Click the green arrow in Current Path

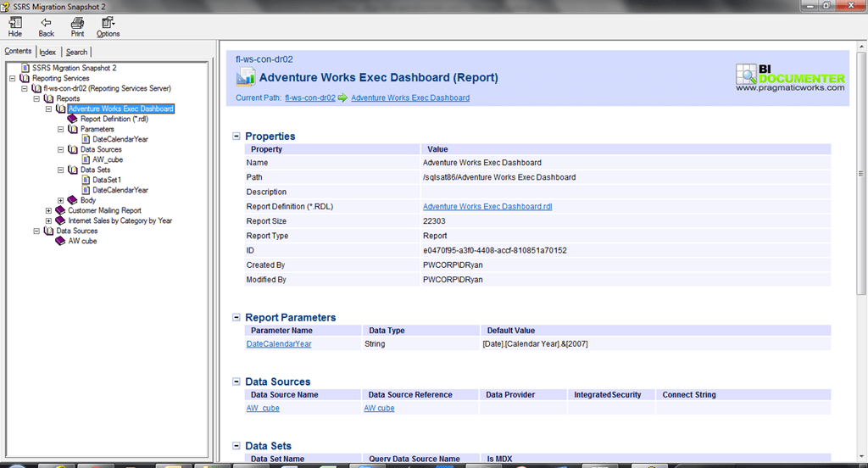(x=343, y=98)
